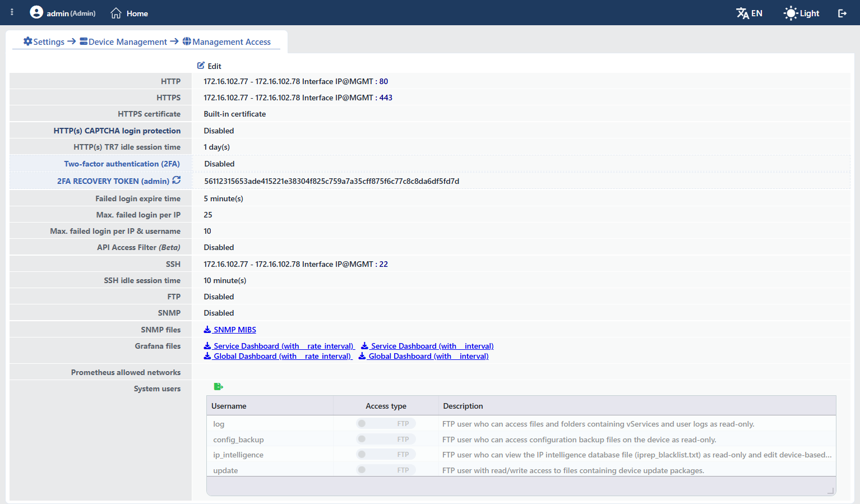Click the Device Management server icon
860x504 pixels.
(84, 41)
